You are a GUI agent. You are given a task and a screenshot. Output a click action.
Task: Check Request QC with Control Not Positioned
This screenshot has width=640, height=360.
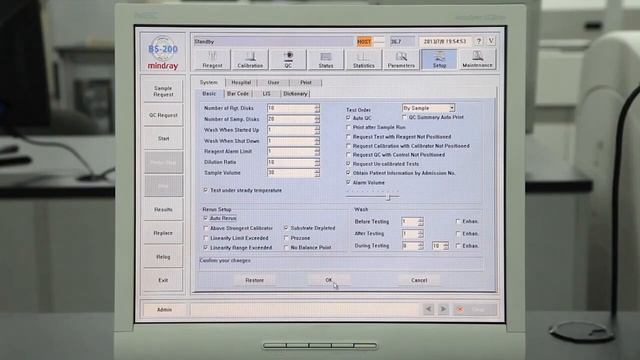(x=349, y=155)
